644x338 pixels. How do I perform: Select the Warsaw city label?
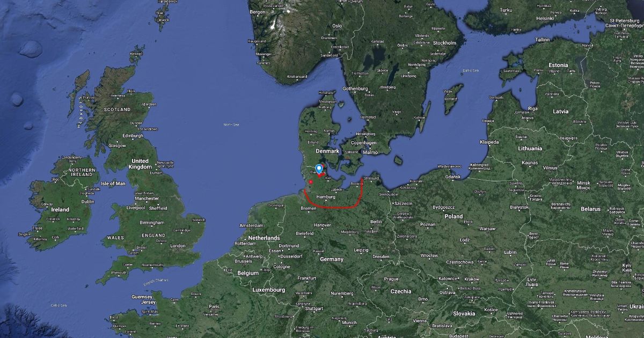[487, 229]
